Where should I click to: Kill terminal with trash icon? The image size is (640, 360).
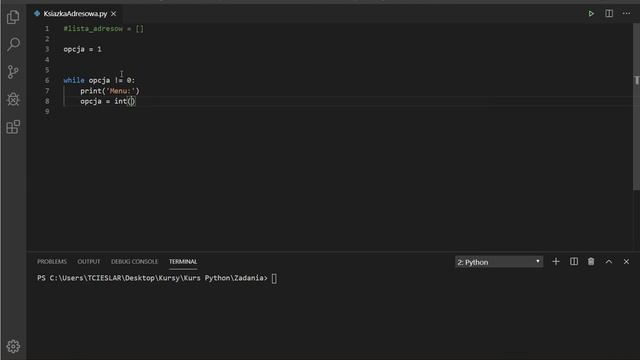click(591, 262)
